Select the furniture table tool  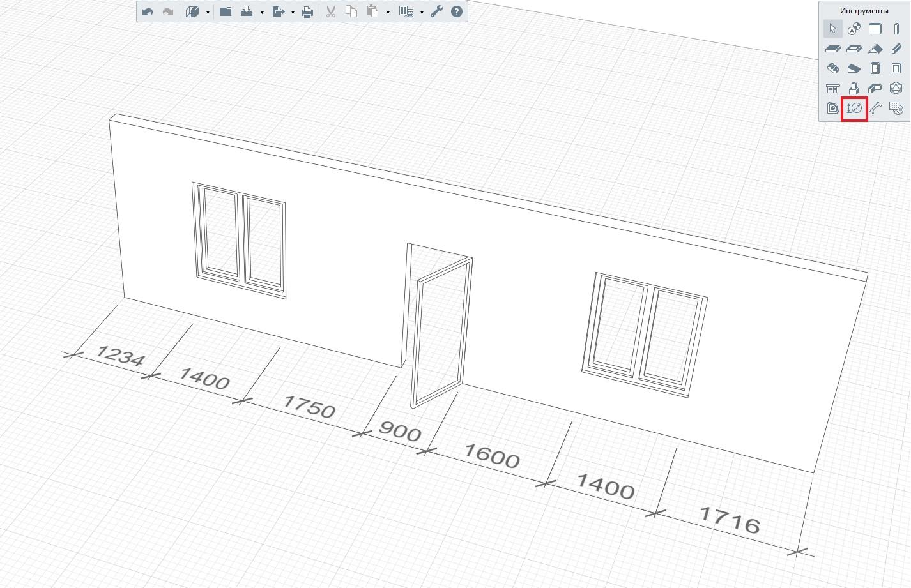pos(832,88)
